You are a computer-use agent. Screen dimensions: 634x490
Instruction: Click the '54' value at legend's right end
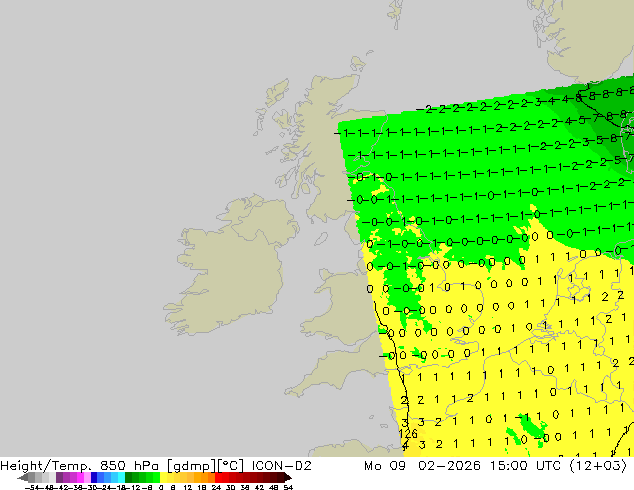tap(288, 487)
